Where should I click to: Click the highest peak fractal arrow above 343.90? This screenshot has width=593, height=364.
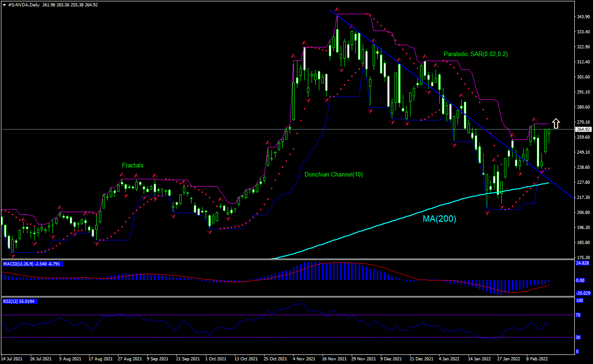tap(337, 10)
